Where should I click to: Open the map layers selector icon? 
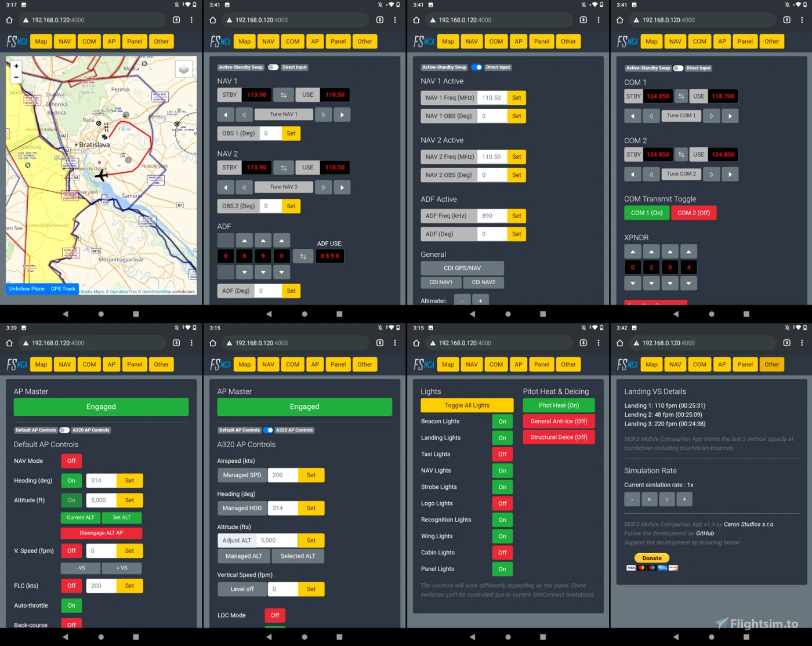click(x=184, y=70)
